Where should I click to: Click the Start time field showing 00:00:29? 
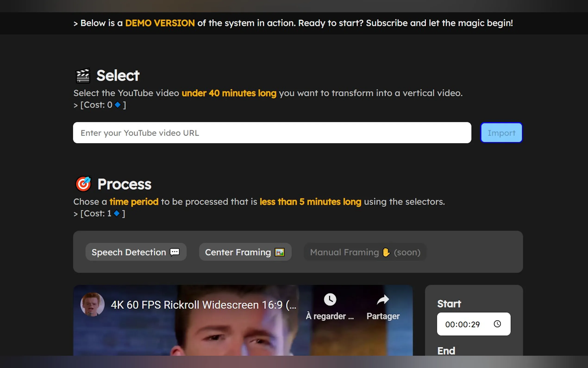(x=462, y=324)
